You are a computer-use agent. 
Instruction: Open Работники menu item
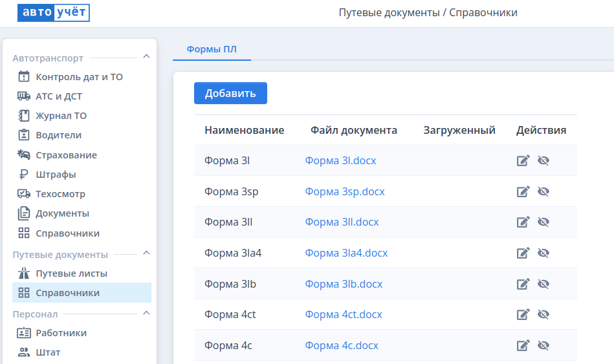61,333
